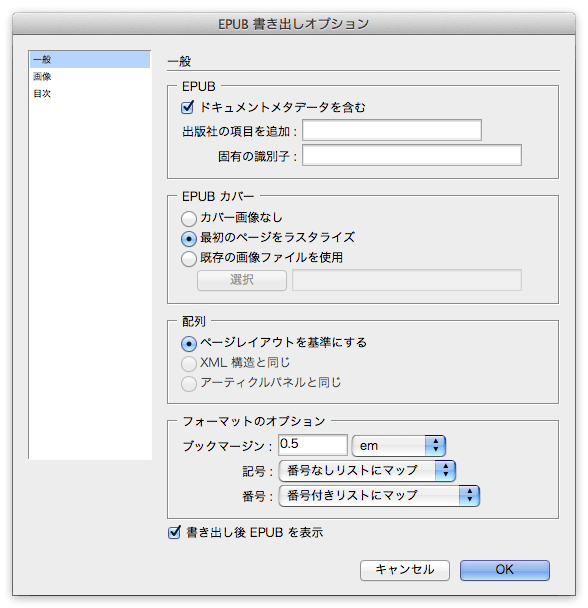Click the 選択 button
The width and height of the screenshot is (588, 608).
[x=242, y=280]
